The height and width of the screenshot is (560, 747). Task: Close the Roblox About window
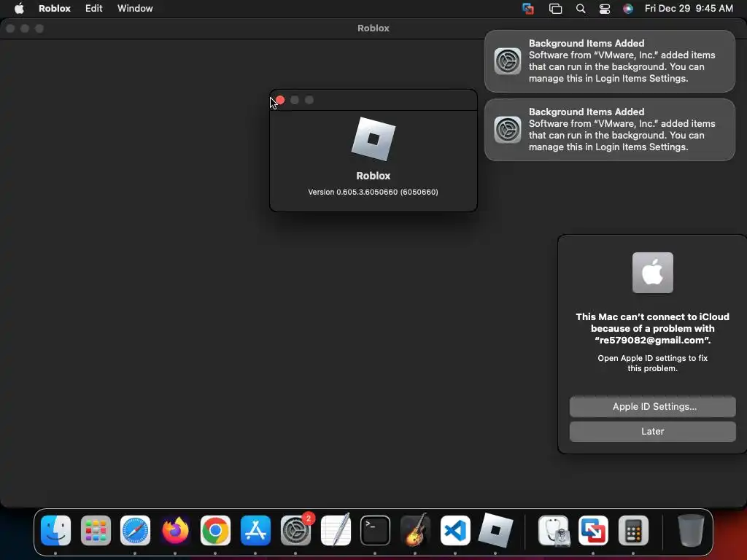[280, 100]
